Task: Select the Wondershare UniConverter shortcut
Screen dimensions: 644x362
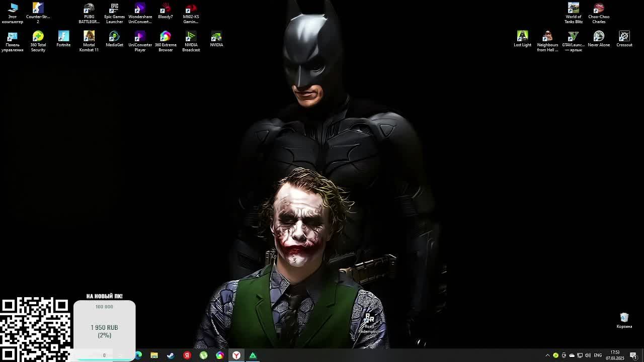Action: tap(140, 13)
